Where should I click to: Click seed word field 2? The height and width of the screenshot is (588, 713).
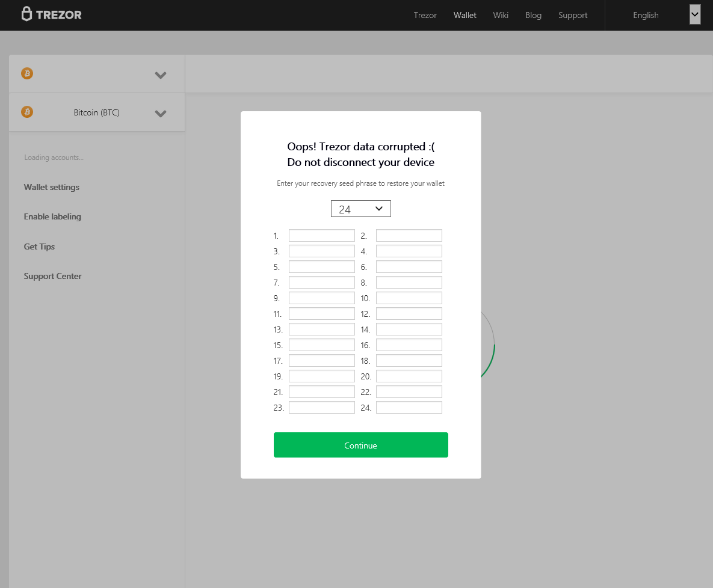[409, 236]
